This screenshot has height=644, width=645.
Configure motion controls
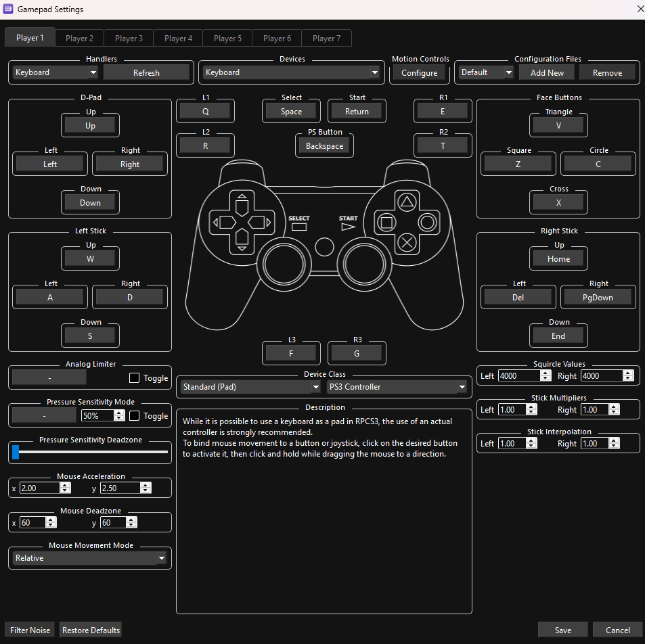point(419,73)
